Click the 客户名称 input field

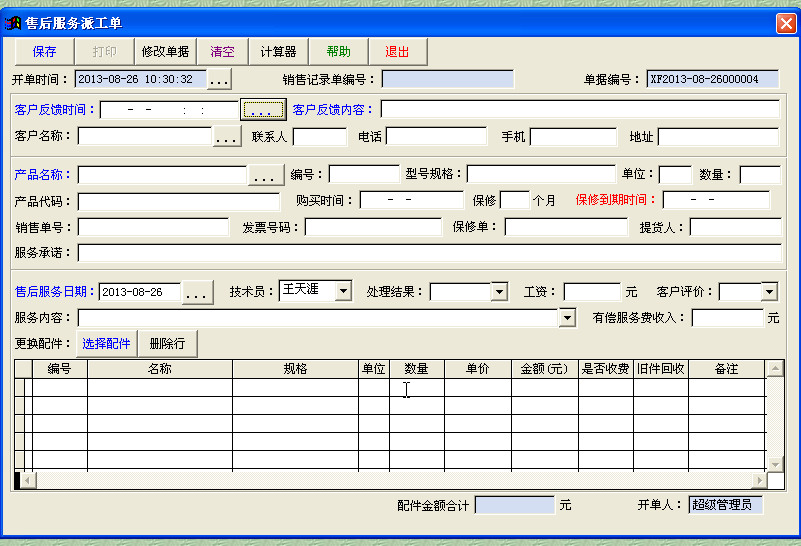click(x=145, y=136)
